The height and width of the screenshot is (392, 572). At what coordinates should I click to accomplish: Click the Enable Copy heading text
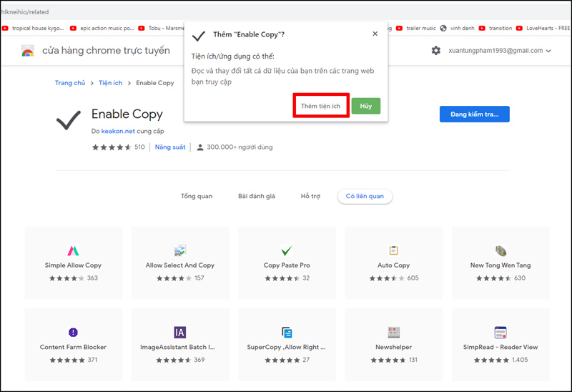click(x=127, y=114)
